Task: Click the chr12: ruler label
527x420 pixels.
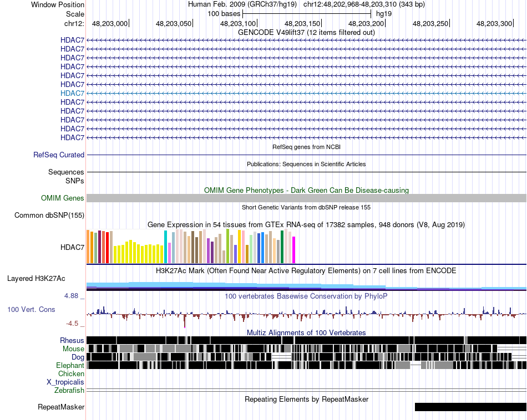Action: (x=74, y=23)
